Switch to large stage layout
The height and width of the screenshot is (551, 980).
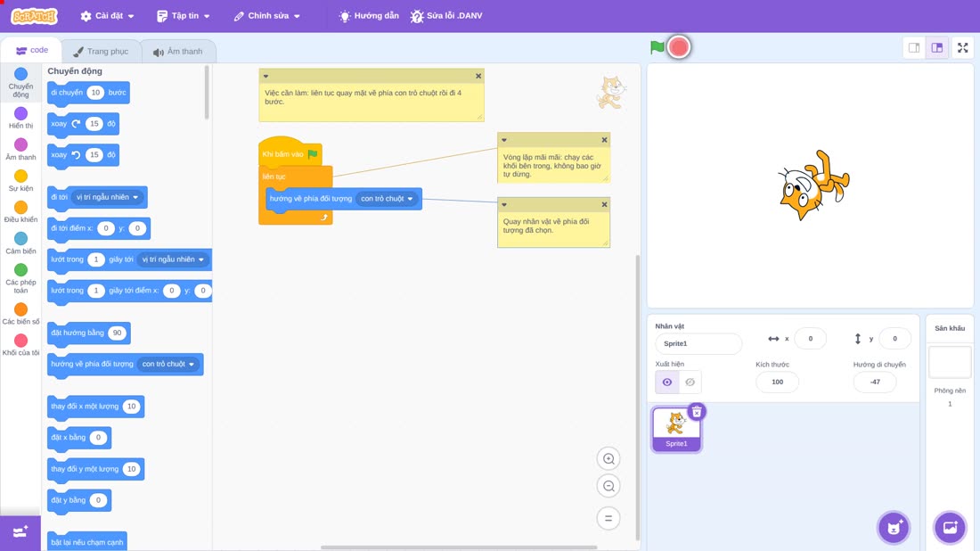937,47
